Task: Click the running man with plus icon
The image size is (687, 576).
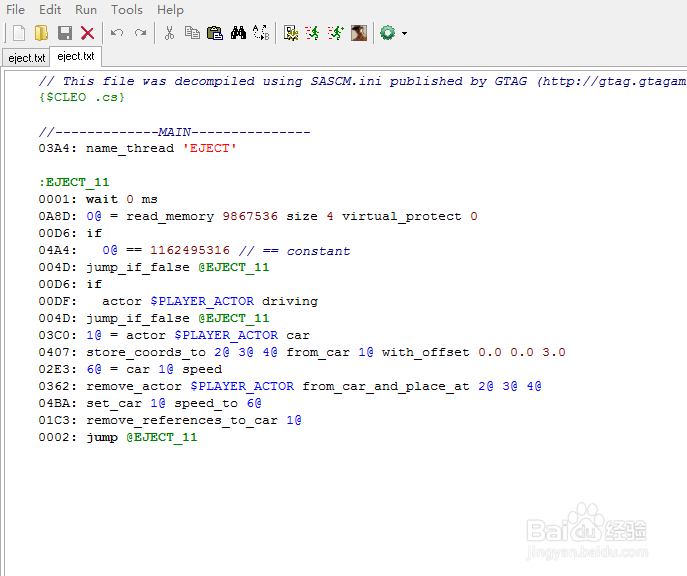Action: tap(336, 33)
